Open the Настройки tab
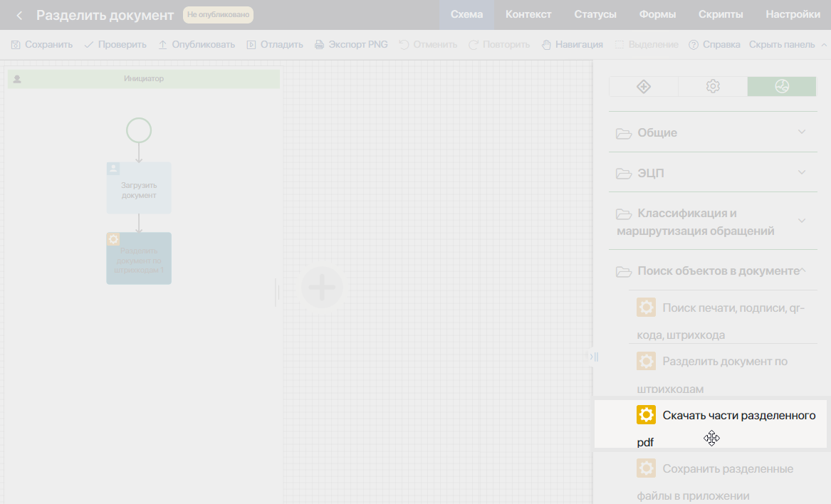The width and height of the screenshot is (831, 504). (x=793, y=15)
